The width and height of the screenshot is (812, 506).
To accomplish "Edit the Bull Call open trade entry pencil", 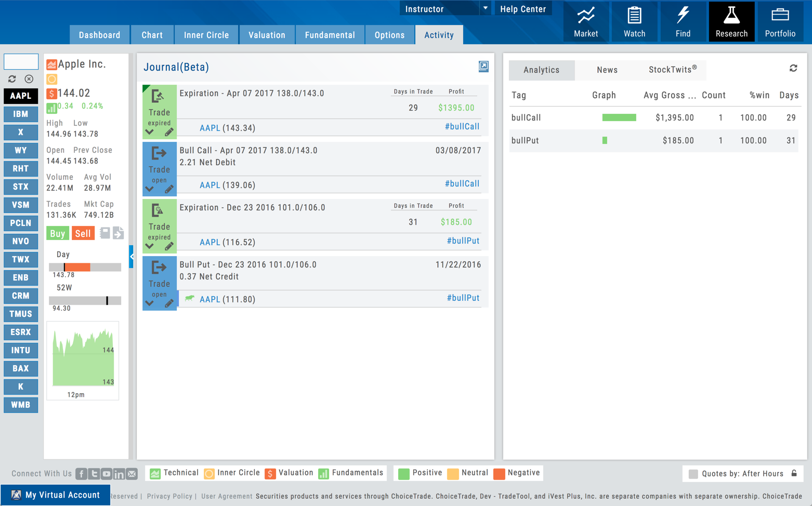I will click(169, 189).
